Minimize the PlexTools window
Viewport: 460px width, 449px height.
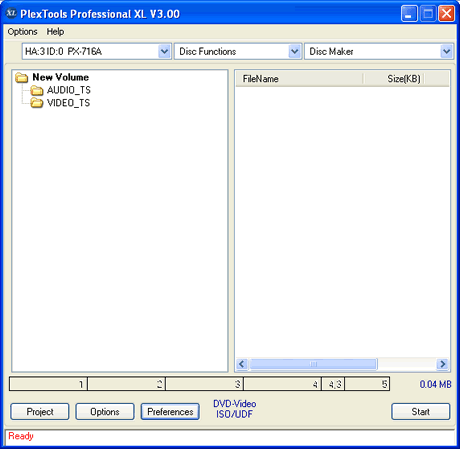(x=409, y=14)
